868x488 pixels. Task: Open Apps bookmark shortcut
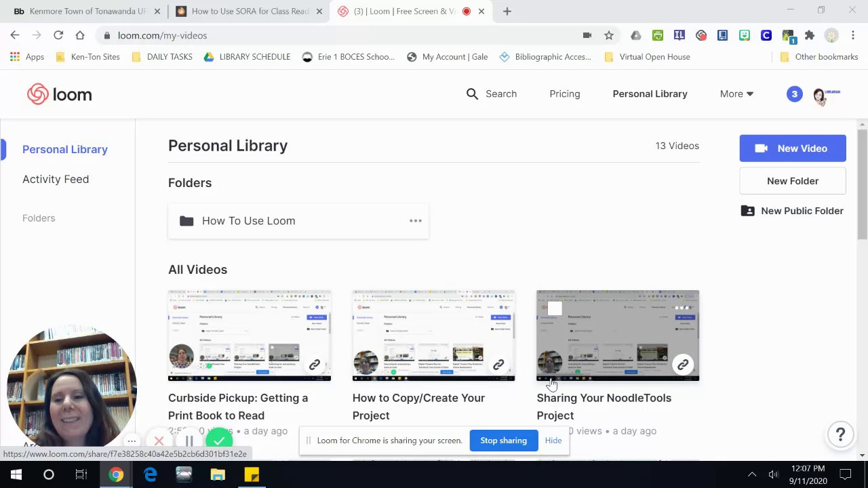click(x=27, y=57)
